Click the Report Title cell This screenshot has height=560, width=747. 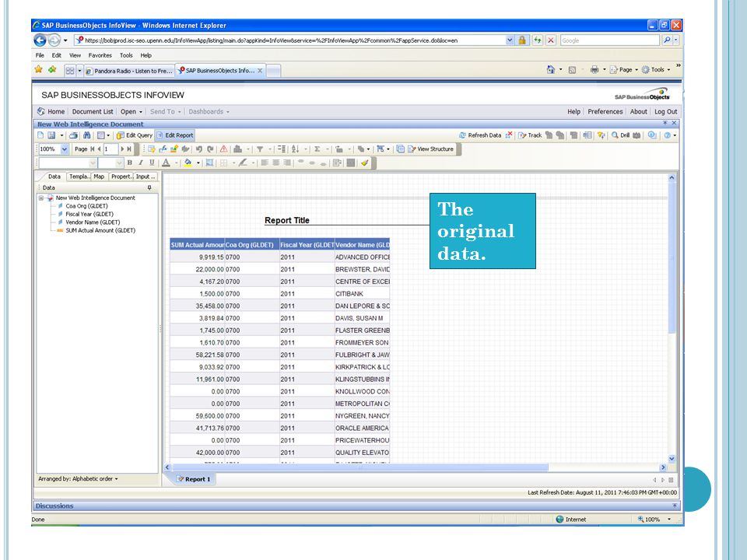click(287, 220)
